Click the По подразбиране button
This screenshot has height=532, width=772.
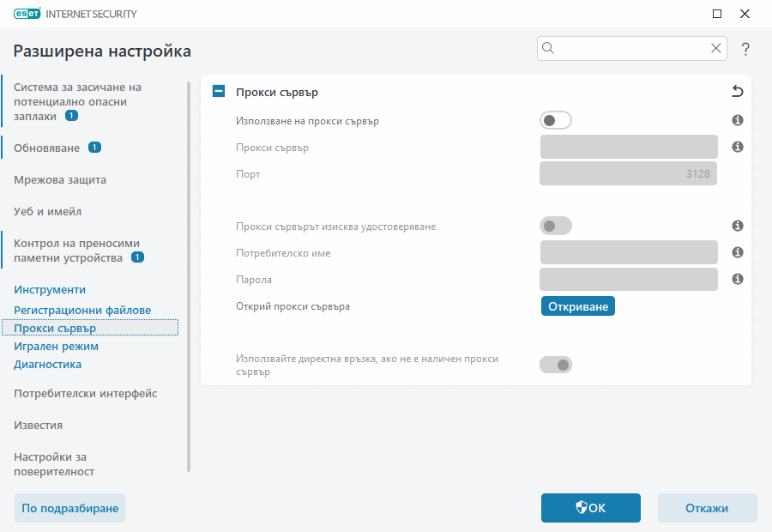(x=69, y=508)
